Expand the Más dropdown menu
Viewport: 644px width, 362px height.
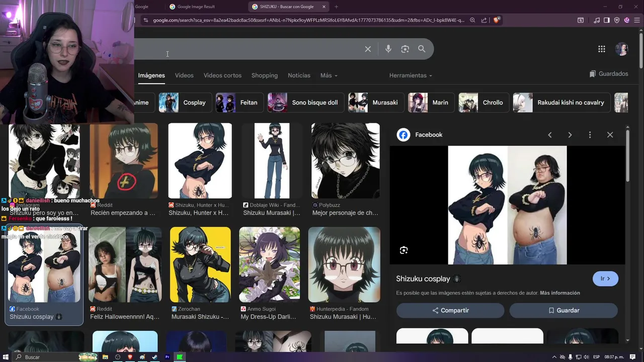tap(329, 75)
